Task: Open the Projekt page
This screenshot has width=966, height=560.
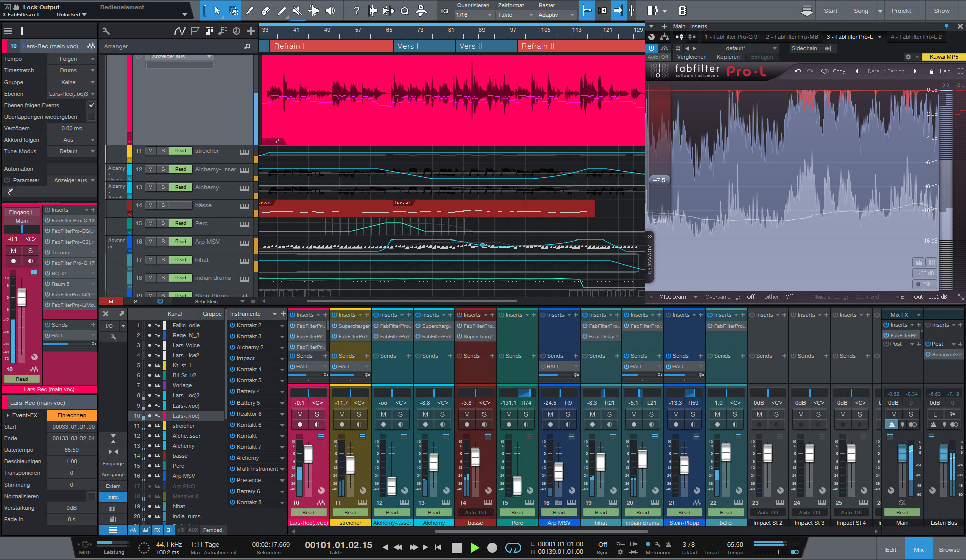Action: 901,11
